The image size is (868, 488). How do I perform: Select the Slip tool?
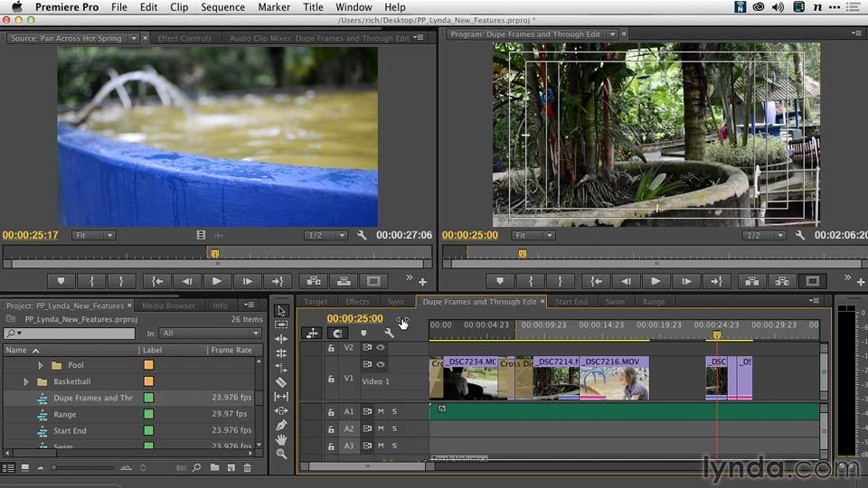tap(281, 396)
